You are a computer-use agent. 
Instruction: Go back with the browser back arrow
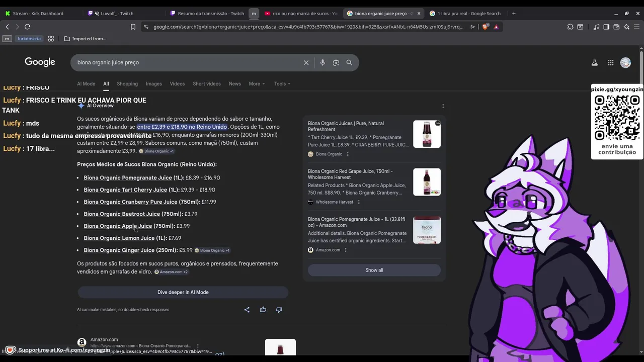(x=7, y=27)
